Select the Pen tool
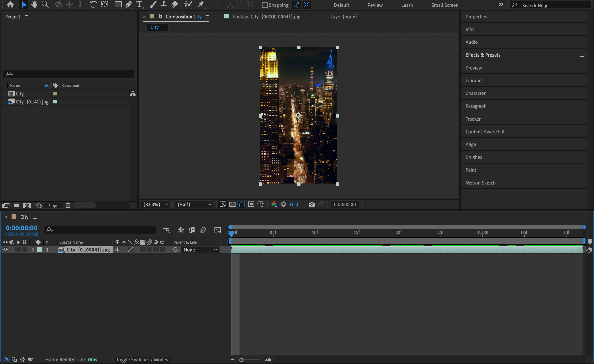This screenshot has width=594, height=364. [128, 4]
